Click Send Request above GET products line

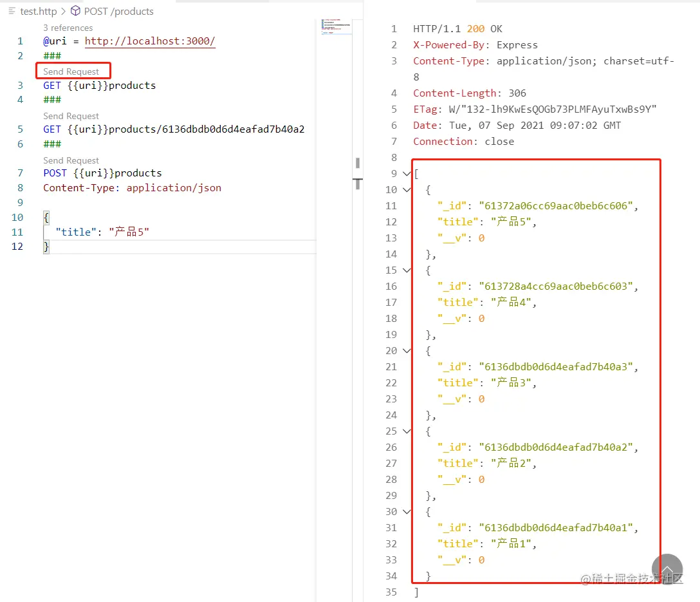coord(71,71)
